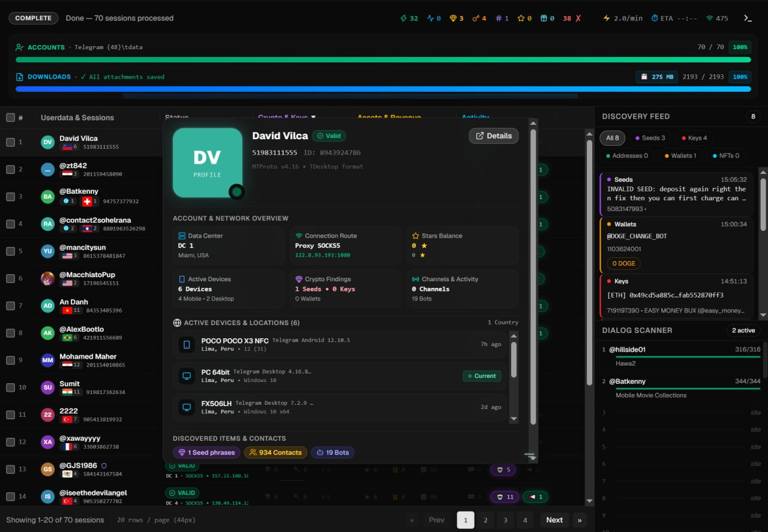768x532 pixels.
Task: Click the purple hash icon showing 1
Action: click(x=499, y=18)
